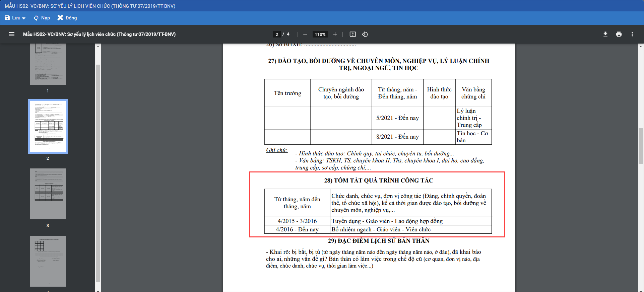Rotate the document counterclockwise

(365, 34)
